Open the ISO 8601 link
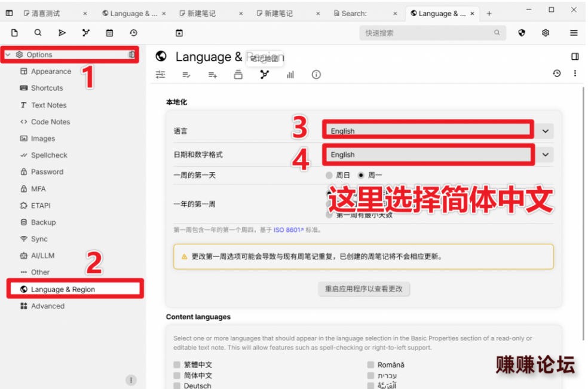Image resolution: width=588 pixels, height=389 pixels. tap(289, 230)
